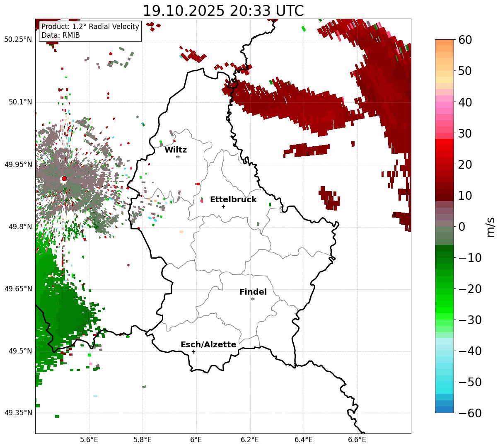Click the 49.35°N latitude label

(18, 413)
